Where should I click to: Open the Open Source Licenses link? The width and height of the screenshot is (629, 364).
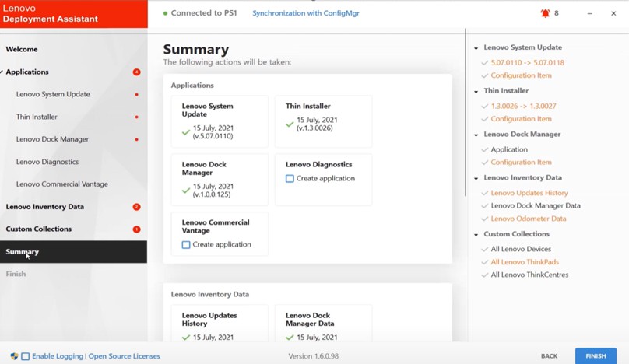point(124,356)
